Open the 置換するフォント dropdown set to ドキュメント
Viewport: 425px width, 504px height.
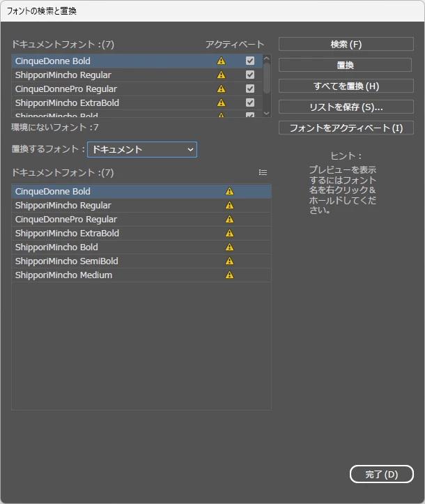[142, 149]
